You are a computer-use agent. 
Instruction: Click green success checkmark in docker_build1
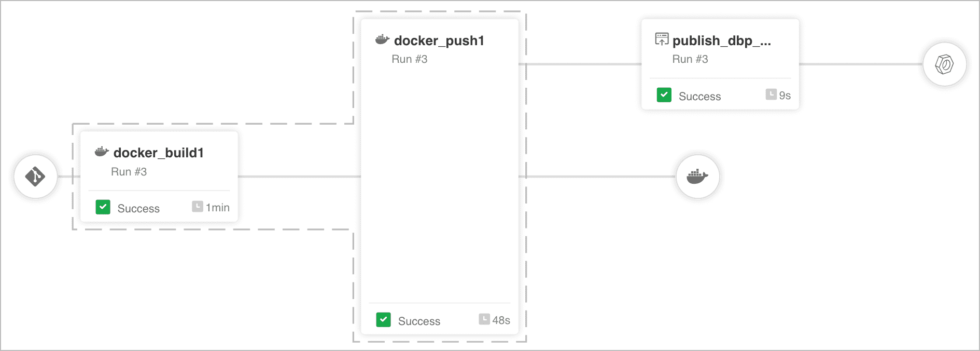pyautogui.click(x=103, y=207)
